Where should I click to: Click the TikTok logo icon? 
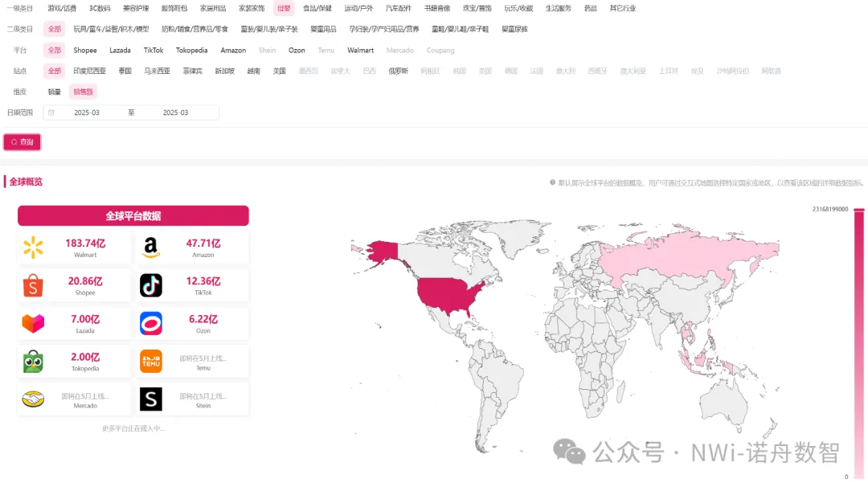click(x=151, y=285)
